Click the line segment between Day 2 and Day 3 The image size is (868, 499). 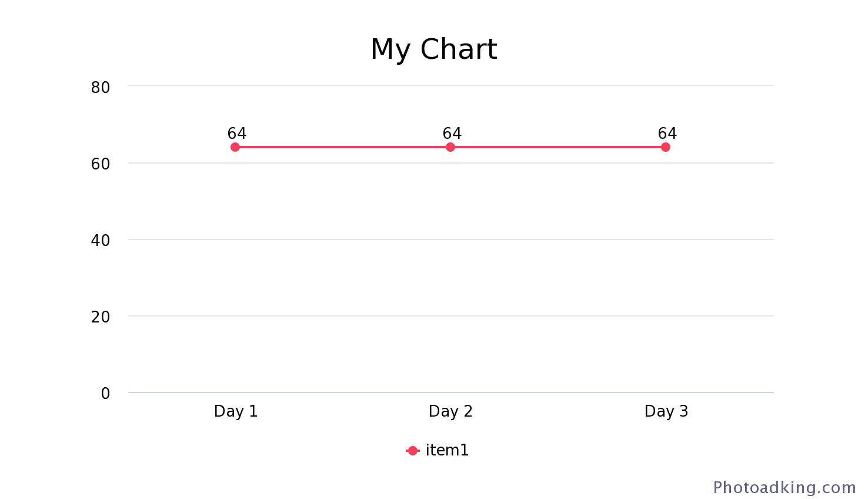[557, 147]
